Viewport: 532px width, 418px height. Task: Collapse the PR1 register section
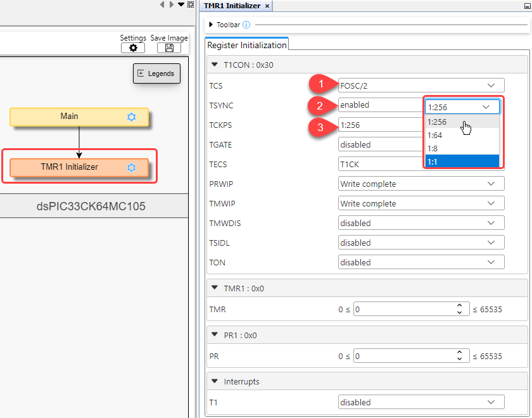click(x=214, y=335)
